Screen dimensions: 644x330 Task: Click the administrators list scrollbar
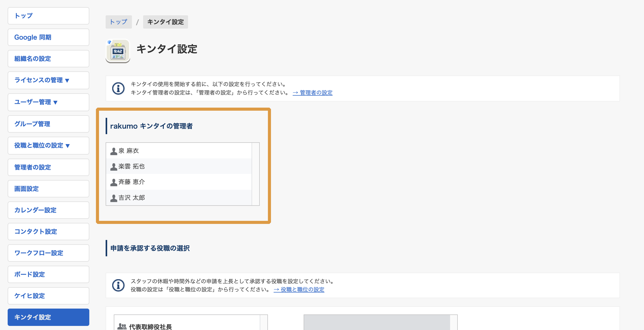(255, 174)
